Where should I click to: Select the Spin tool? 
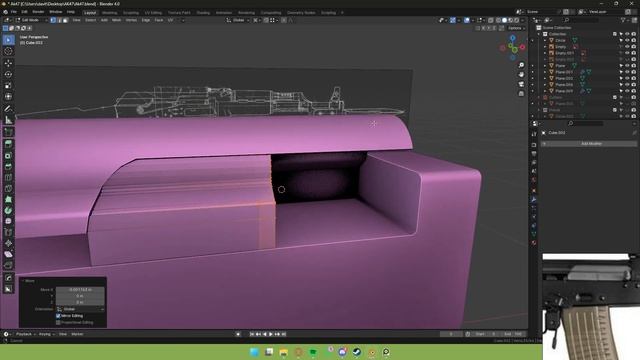8,211
